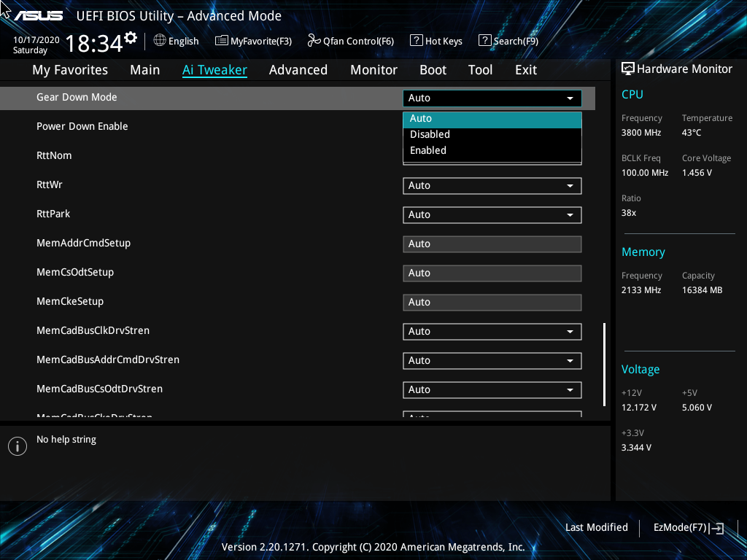Select the MemCadBusClkDrvStren label

click(x=93, y=330)
